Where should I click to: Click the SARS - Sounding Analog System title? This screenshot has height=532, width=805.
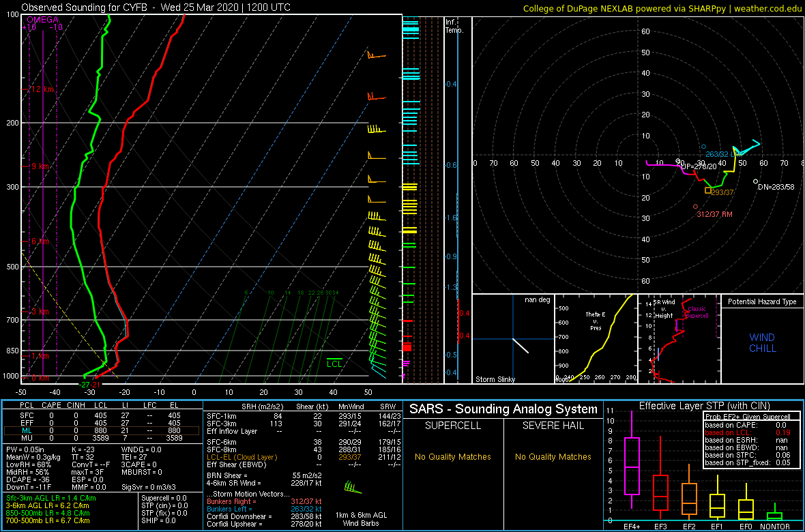(503, 409)
